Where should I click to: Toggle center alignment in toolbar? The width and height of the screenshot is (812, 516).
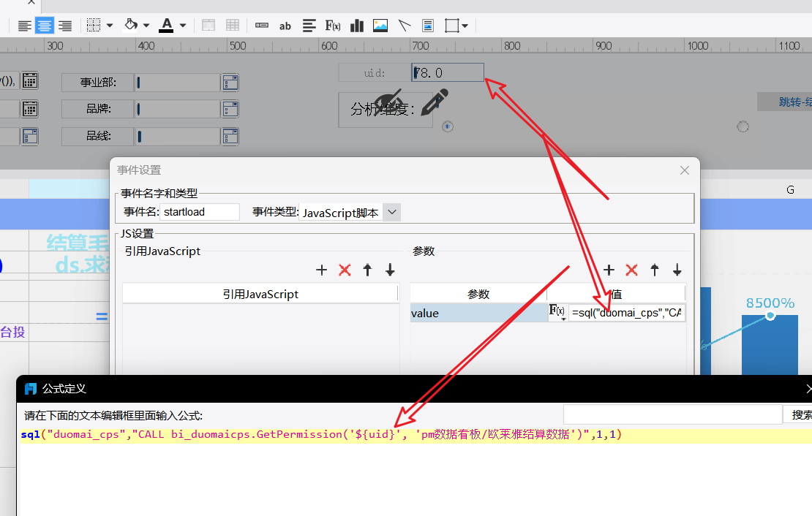45,26
